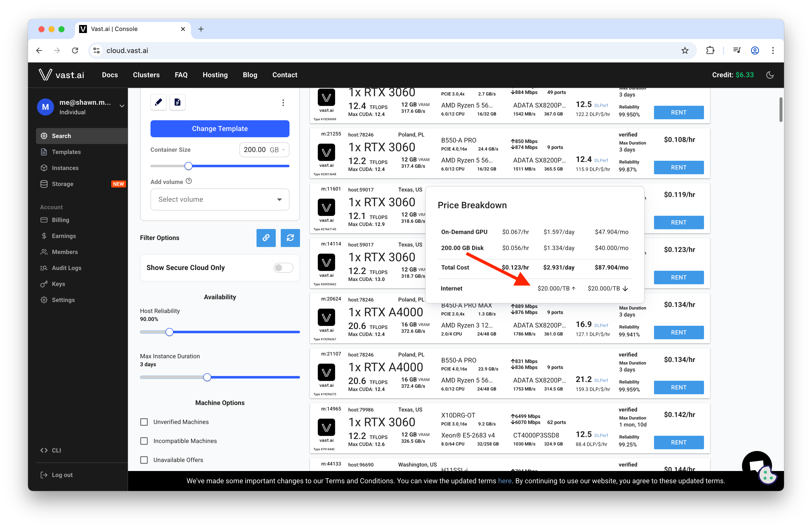
Task: Click the dark mode moon icon
Action: [x=770, y=75]
